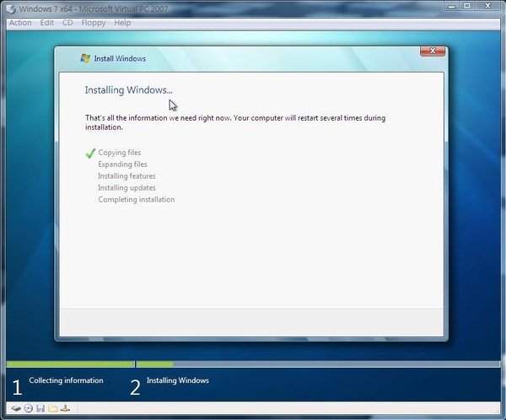This screenshot has width=506, height=420.
Task: Click the Windows flag icon in installer title
Action: [85, 58]
